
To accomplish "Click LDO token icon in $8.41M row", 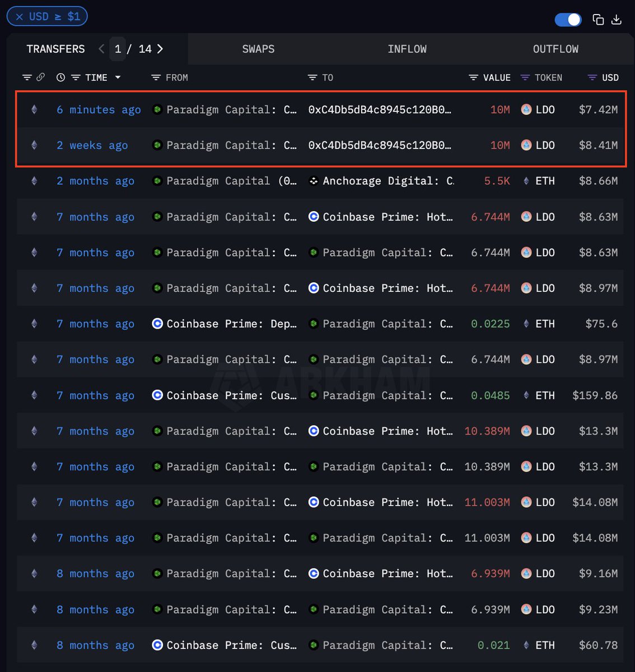I will click(526, 146).
